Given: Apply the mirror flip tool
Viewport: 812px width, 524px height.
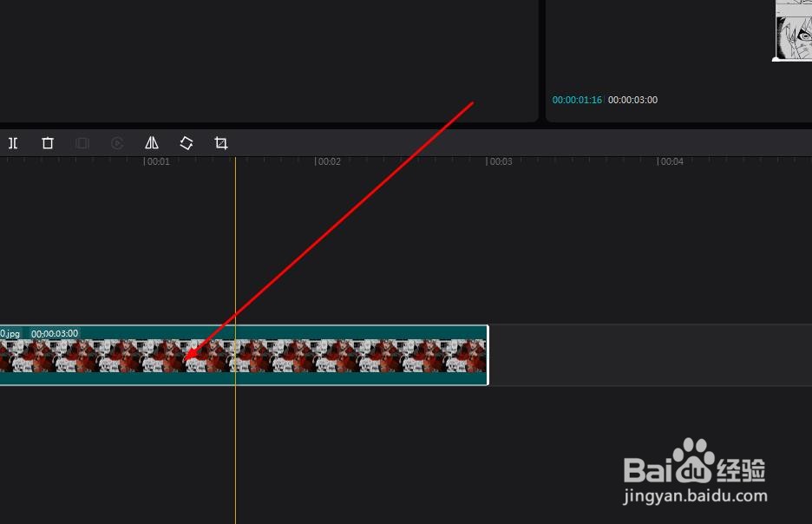Looking at the screenshot, I should click(x=152, y=142).
